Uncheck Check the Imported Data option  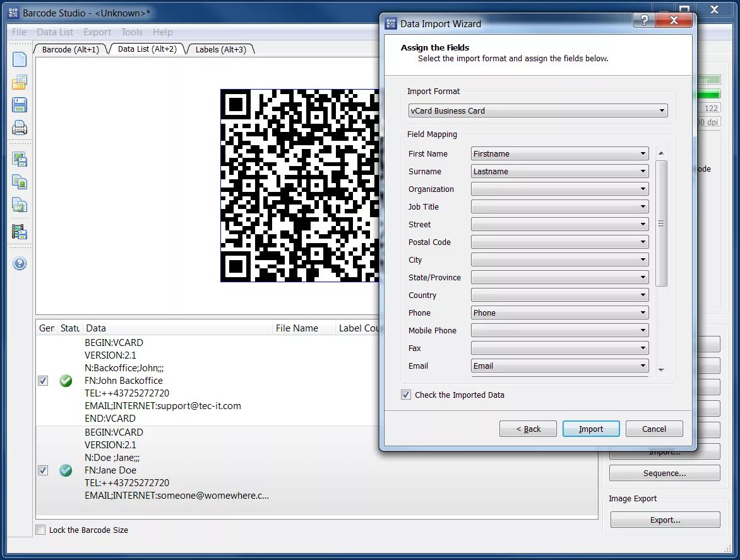tap(406, 395)
